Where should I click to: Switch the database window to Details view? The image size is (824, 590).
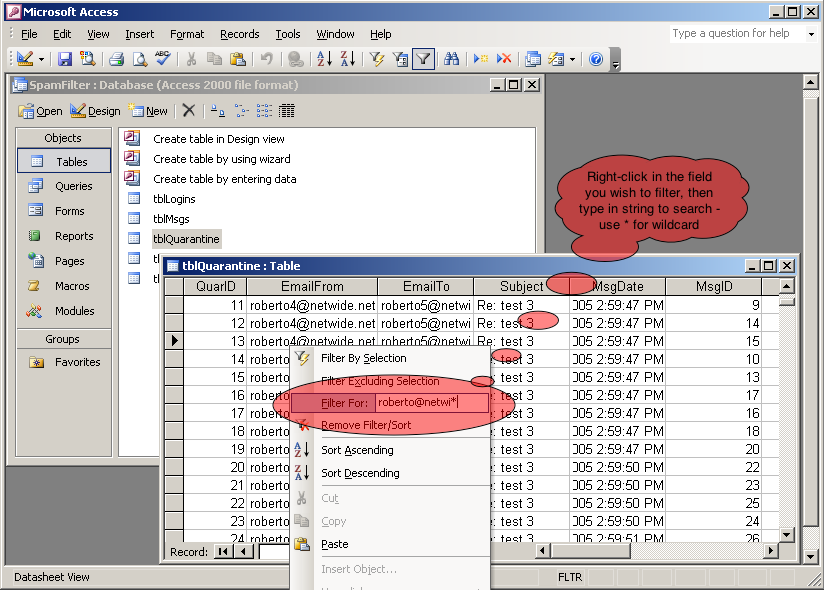(x=287, y=110)
